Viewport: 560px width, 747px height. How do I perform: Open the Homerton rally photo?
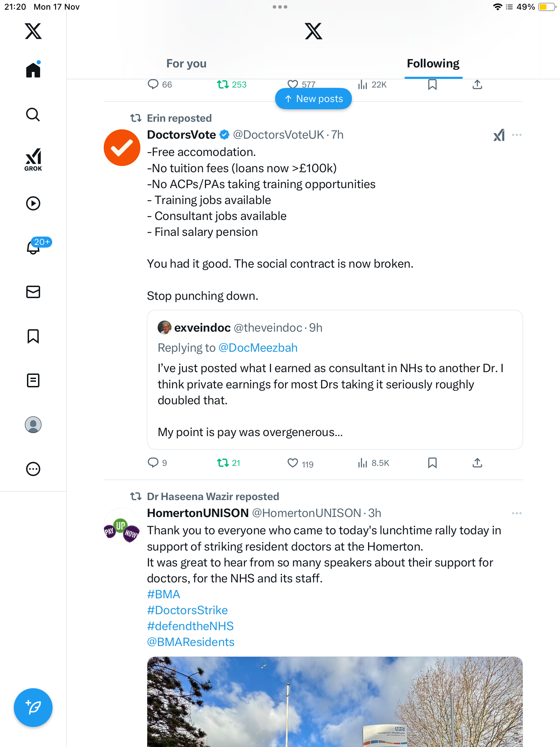(x=335, y=702)
